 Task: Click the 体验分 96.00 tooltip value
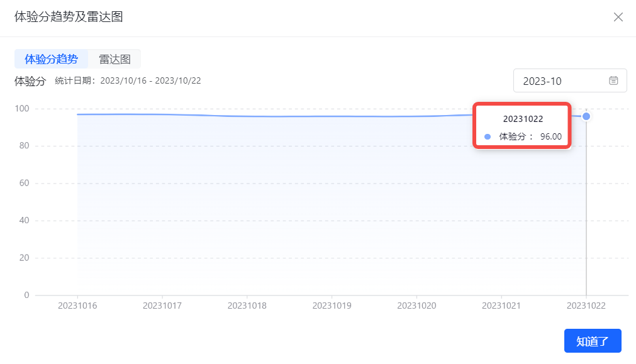coord(530,136)
